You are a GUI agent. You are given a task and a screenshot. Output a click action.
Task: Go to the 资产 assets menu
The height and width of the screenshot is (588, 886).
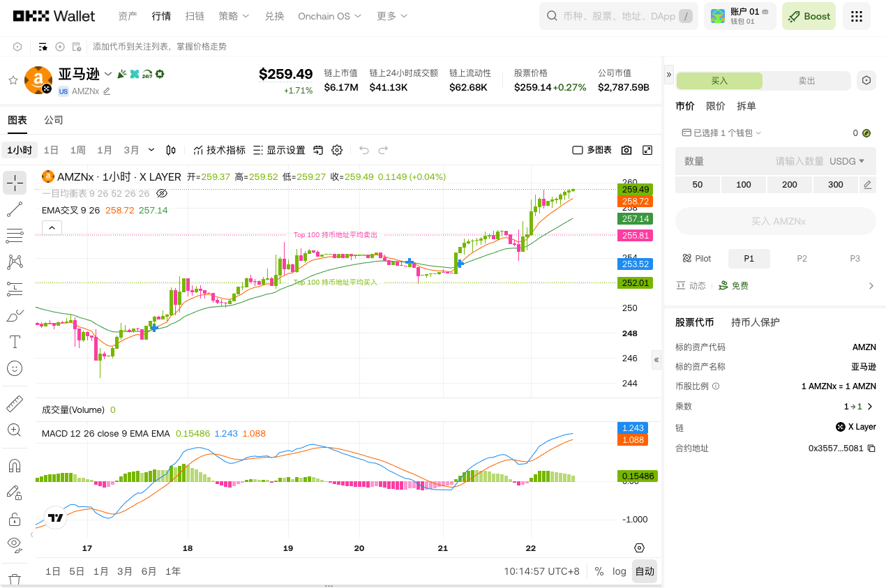128,16
